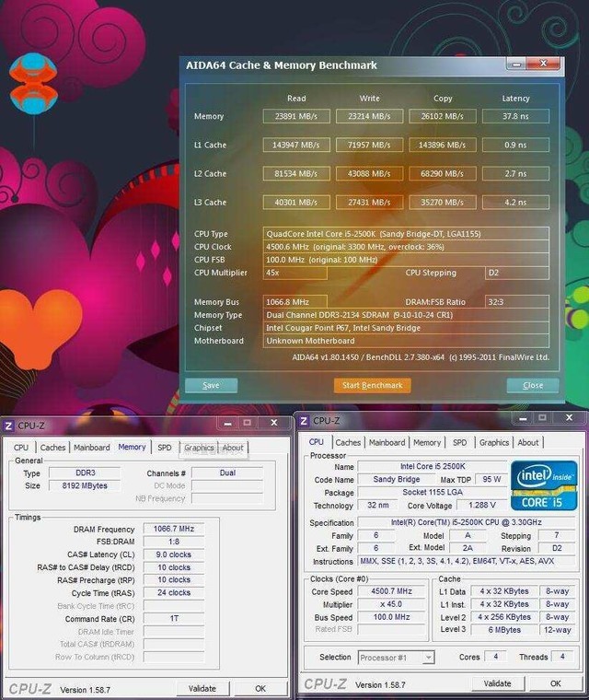Click Validate in left CPU-Z Memory window
This screenshot has height=700, width=589.
point(202,688)
